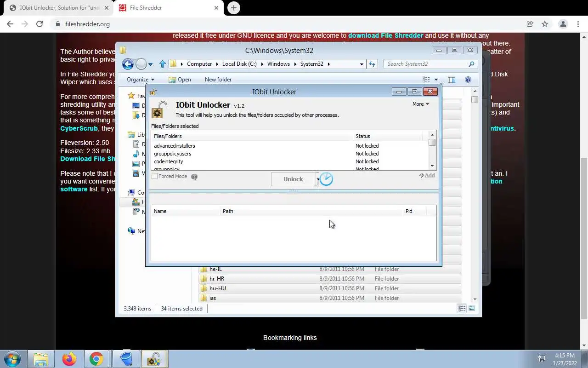
Task: Click Explorer's change view icon
Action: tap(426, 80)
